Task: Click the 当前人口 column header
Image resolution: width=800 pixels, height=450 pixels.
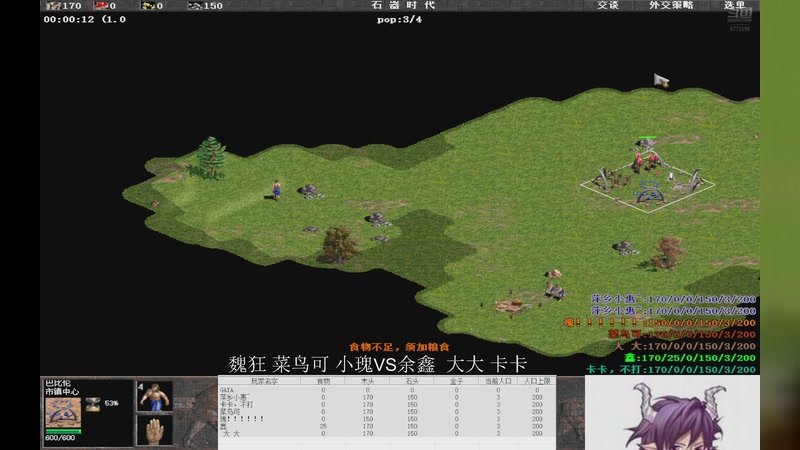Action: point(498,381)
